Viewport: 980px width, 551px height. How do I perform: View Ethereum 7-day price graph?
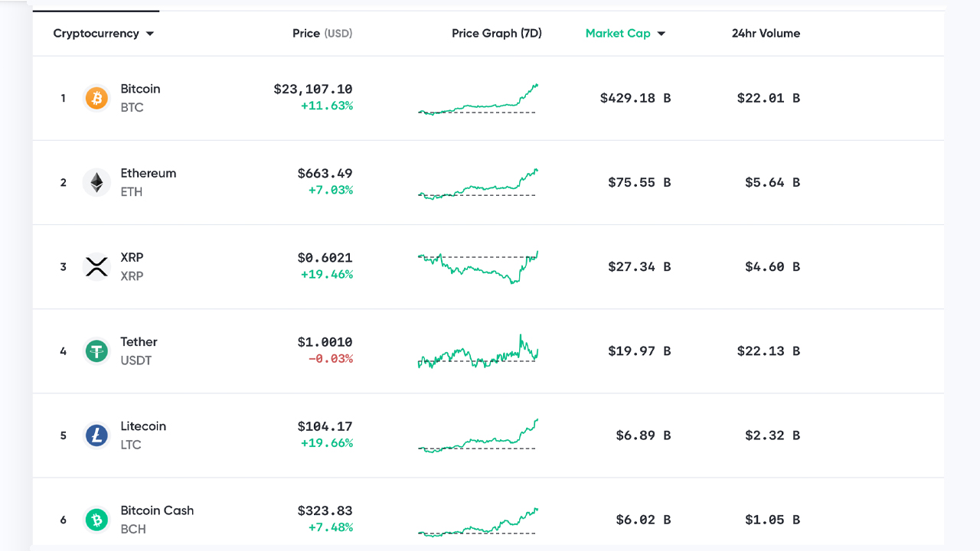(479, 184)
